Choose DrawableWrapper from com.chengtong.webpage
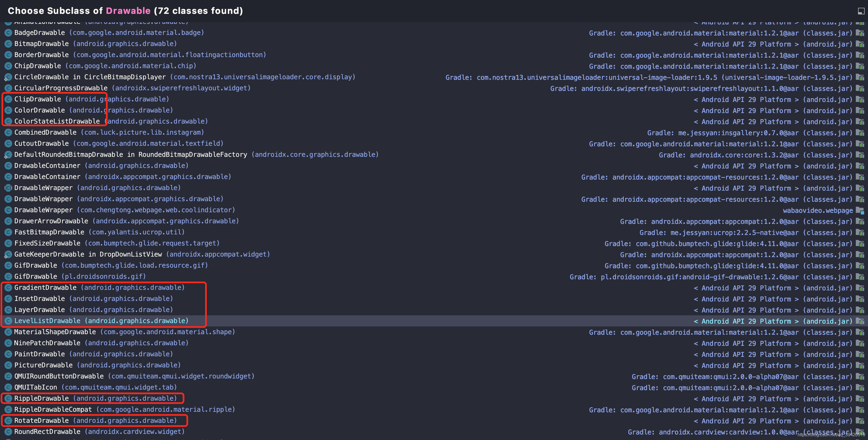The width and height of the screenshot is (868, 440). coord(434,210)
